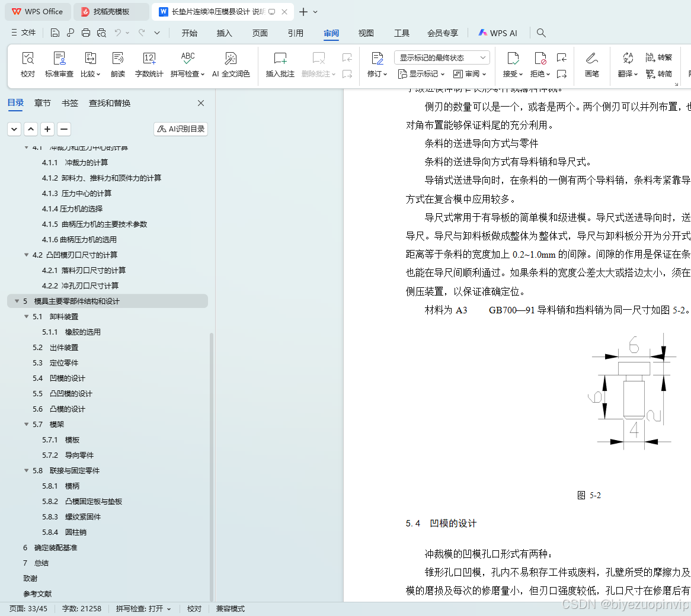The image size is (691, 616).
Task: Collapse the 5 模具主要零部件结构和设计 section
Action: 17,301
